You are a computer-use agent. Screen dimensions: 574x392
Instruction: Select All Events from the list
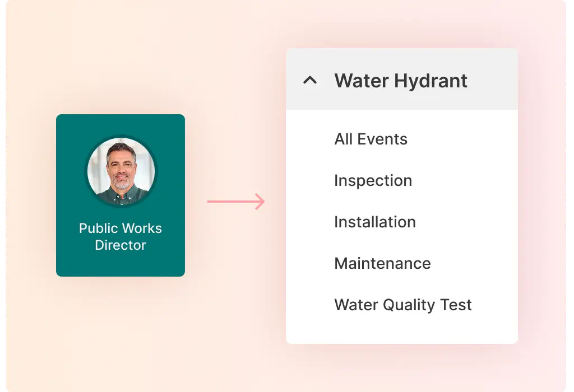[371, 139]
